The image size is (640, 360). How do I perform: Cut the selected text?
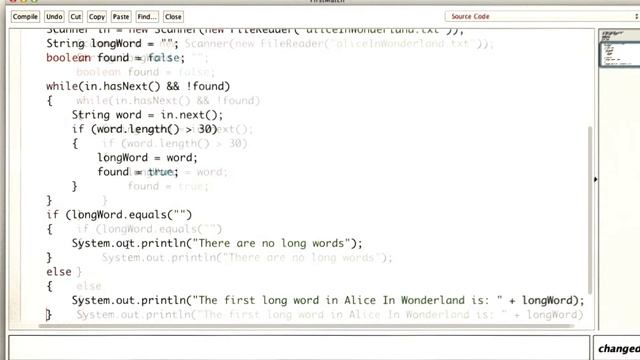coord(76,17)
